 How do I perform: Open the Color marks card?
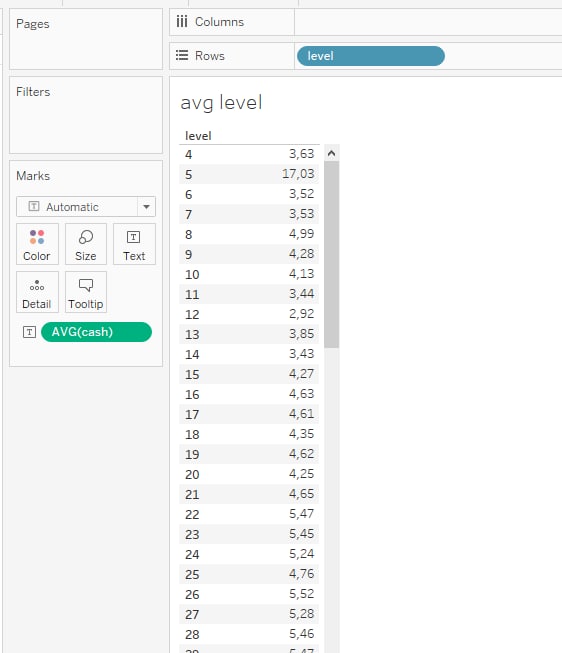(x=37, y=244)
